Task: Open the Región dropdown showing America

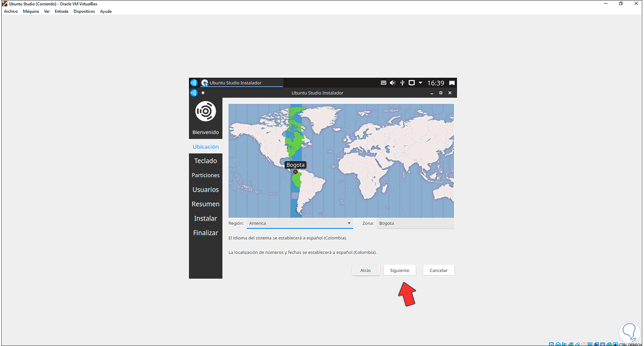Action: 300,223
